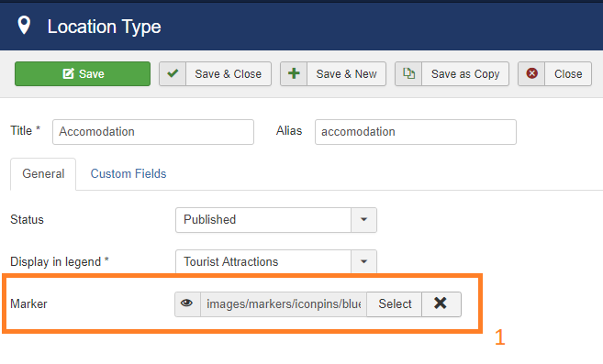Screen dimensions: 603x364
Task: Click the Save as Copy button text
Action: coord(465,73)
